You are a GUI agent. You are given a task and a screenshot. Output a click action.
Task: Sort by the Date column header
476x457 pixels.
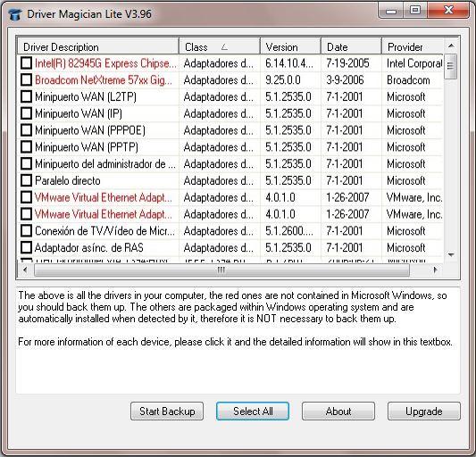351,46
